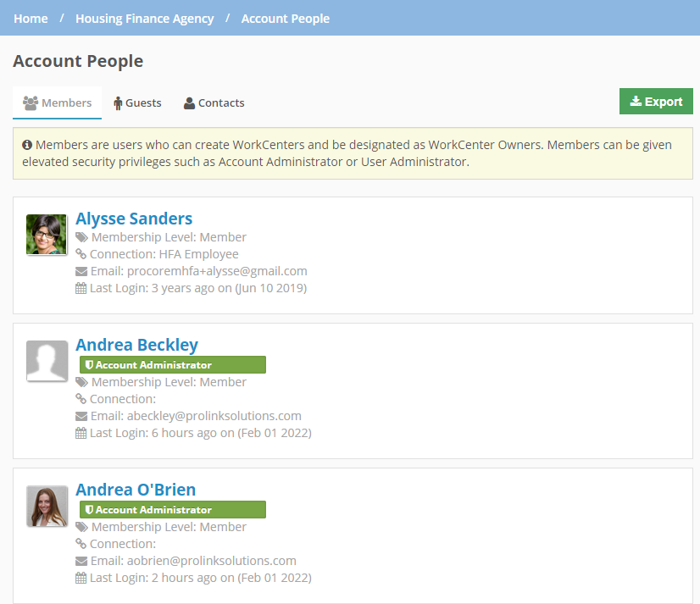Click the info icon in the yellow notice
This screenshot has height=604, width=700.
pos(27,145)
